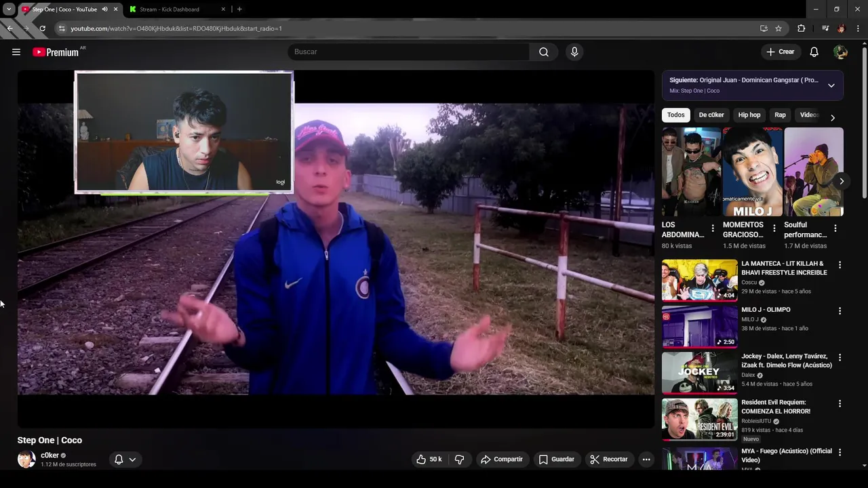Viewport: 868px width, 488px height.
Task: Click Compartir share button
Action: pyautogui.click(x=502, y=460)
